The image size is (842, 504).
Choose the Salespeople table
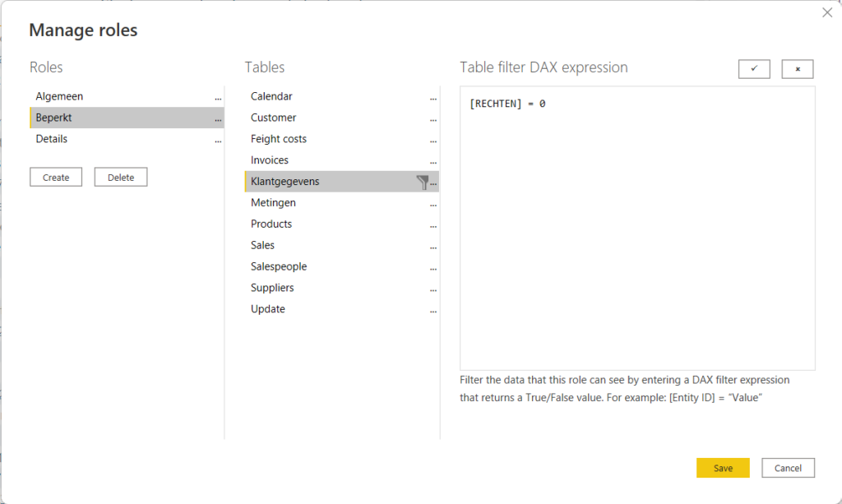(278, 266)
